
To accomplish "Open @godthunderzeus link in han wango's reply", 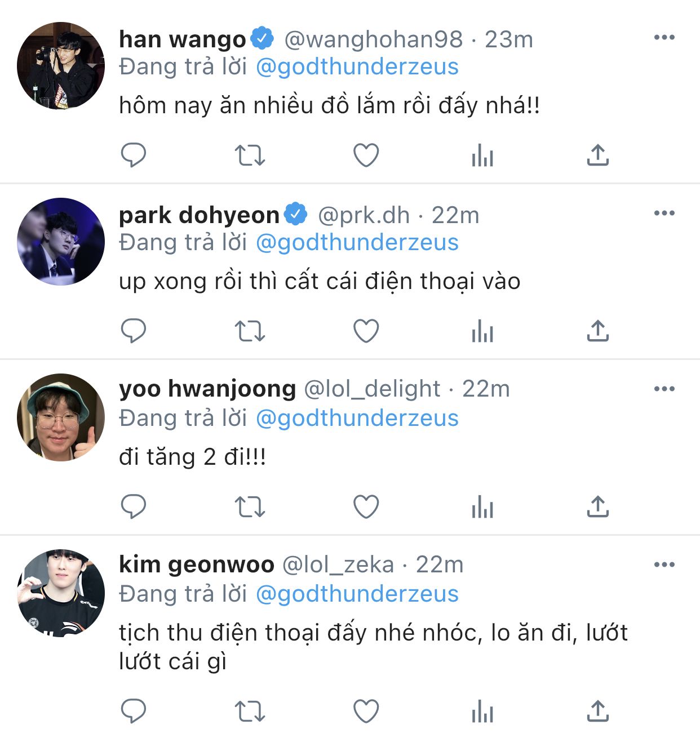I will [357, 67].
